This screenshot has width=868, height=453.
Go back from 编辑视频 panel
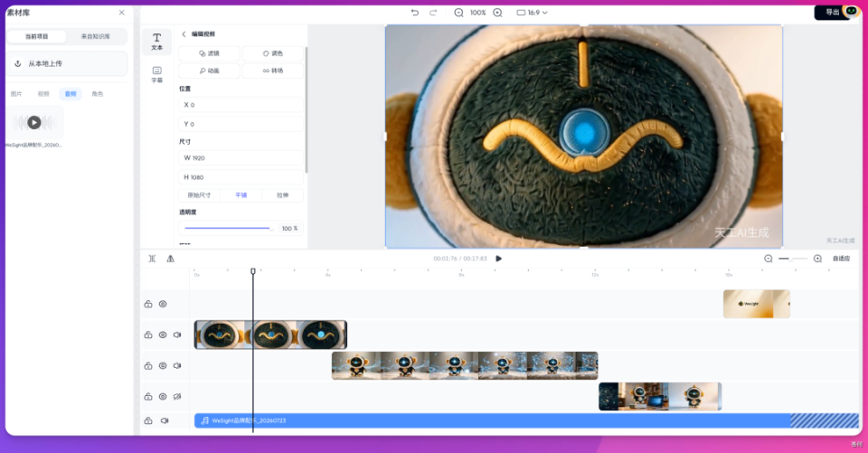click(x=184, y=34)
